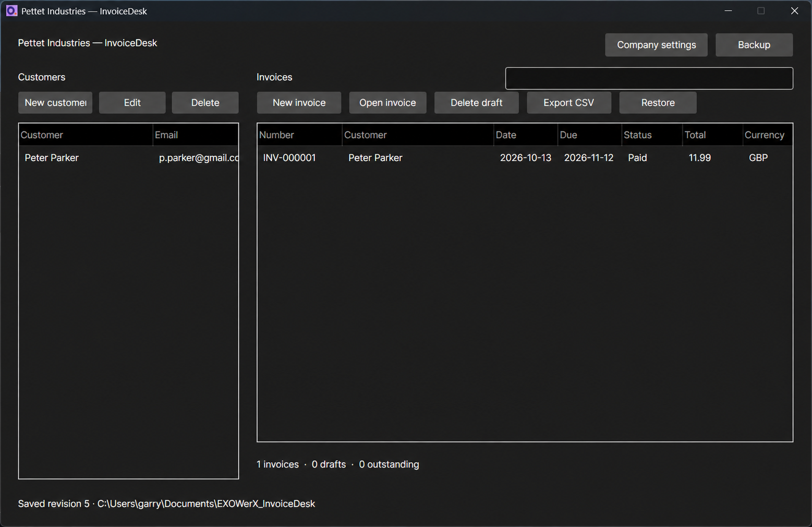Click Email column header in customers list
This screenshot has width=812, height=527.
196,135
